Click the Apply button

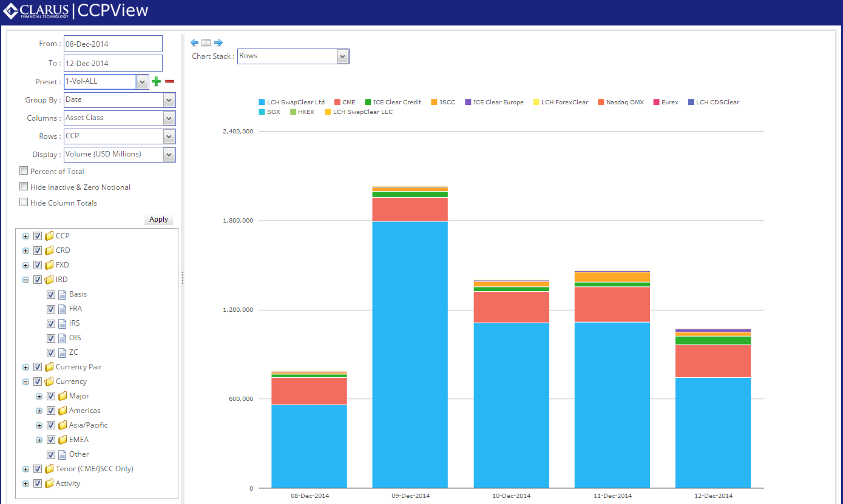click(x=158, y=220)
